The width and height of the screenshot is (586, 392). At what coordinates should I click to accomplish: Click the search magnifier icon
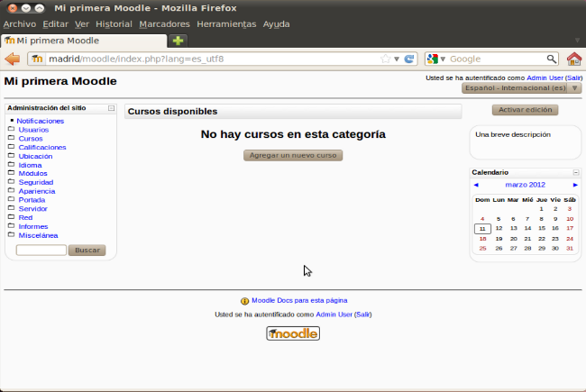pyautogui.click(x=549, y=59)
